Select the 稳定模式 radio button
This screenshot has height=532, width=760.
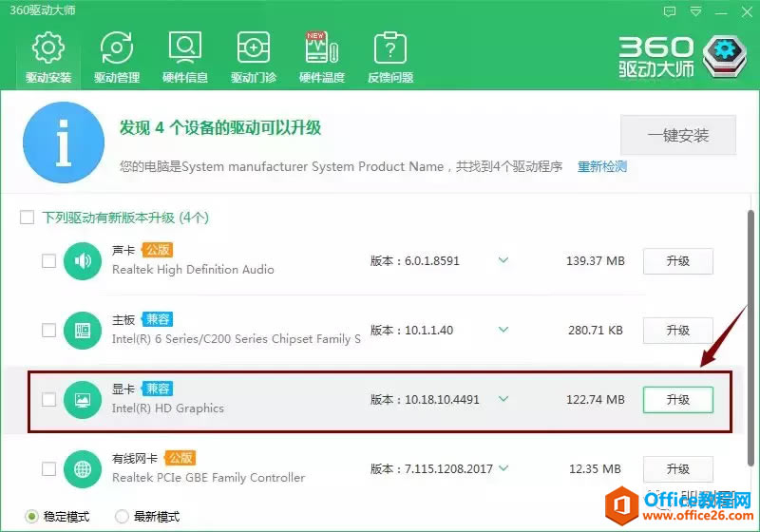[31, 517]
